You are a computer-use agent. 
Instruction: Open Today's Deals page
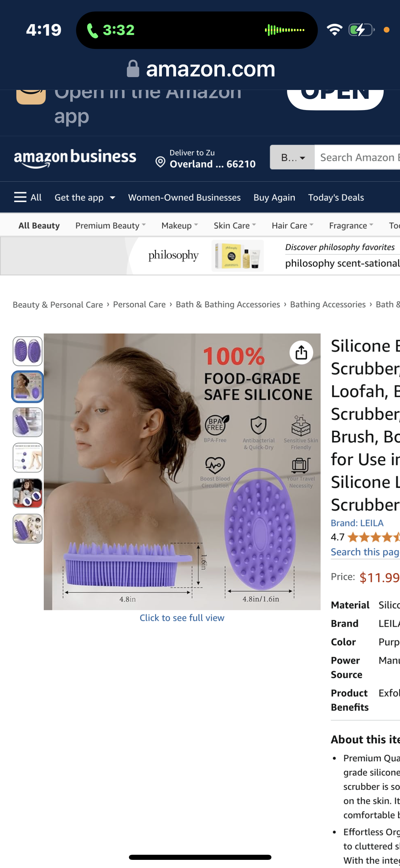336,197
